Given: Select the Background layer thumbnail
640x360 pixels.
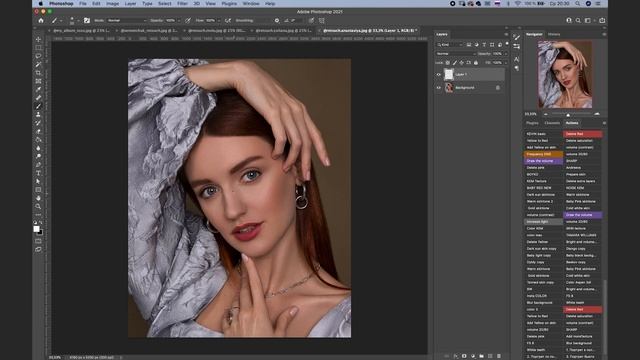Looking at the screenshot, I should 449,88.
